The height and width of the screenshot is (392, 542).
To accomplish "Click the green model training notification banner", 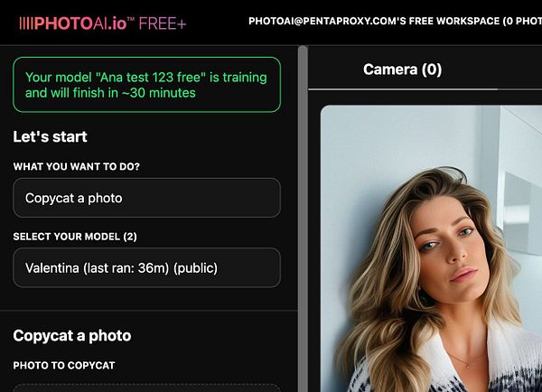I will (x=146, y=85).
